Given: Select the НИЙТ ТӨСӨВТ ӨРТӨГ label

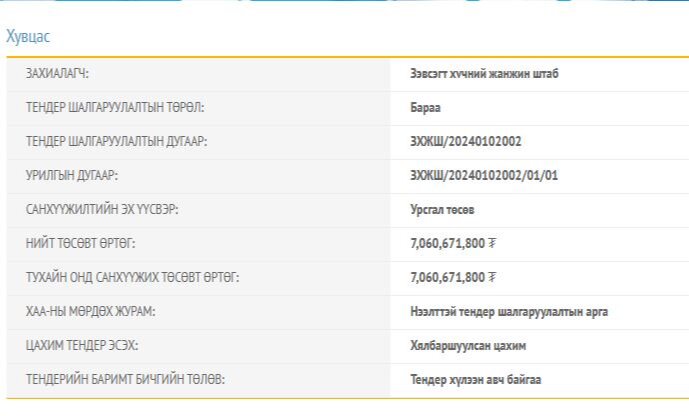Looking at the screenshot, I should coord(80,244).
